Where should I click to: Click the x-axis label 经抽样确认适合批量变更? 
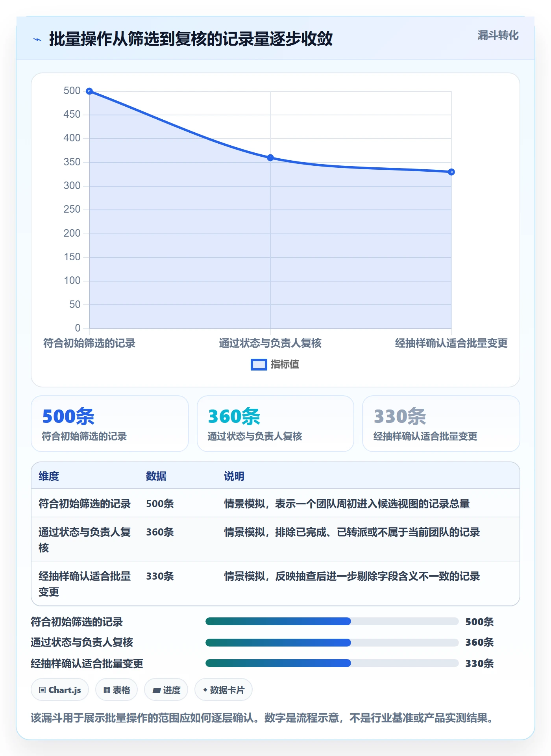(x=451, y=343)
